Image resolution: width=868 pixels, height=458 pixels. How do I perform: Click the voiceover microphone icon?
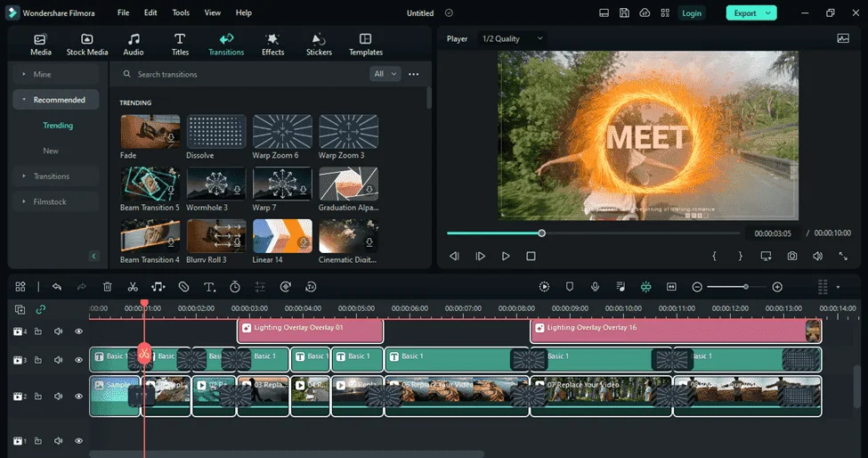[x=595, y=286]
